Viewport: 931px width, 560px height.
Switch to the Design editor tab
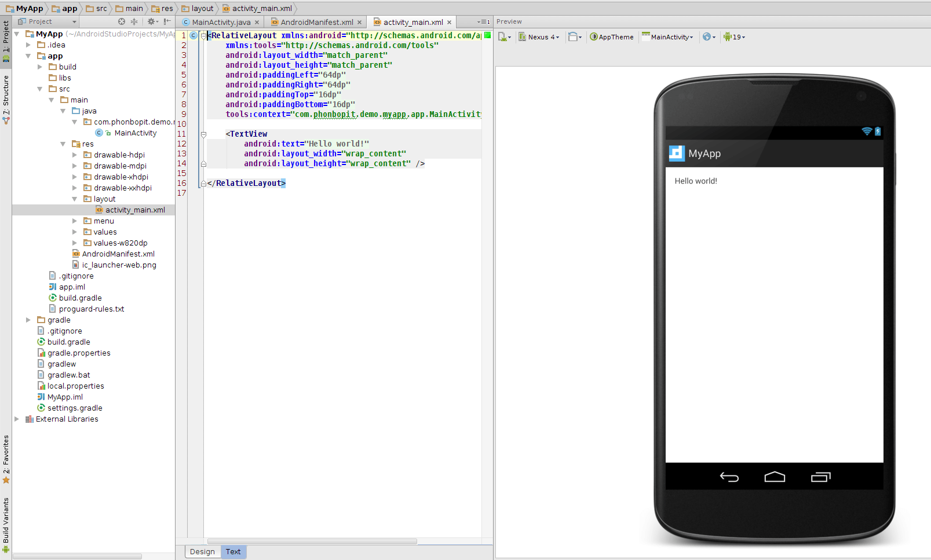(202, 552)
